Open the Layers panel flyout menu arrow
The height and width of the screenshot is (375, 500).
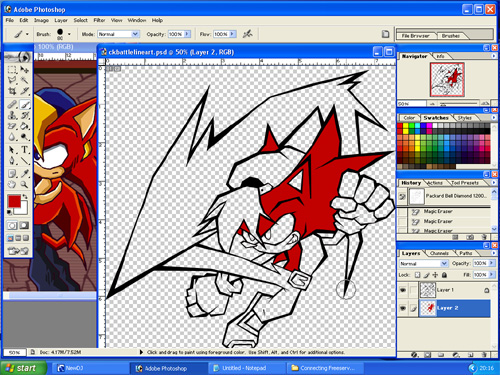tap(493, 253)
